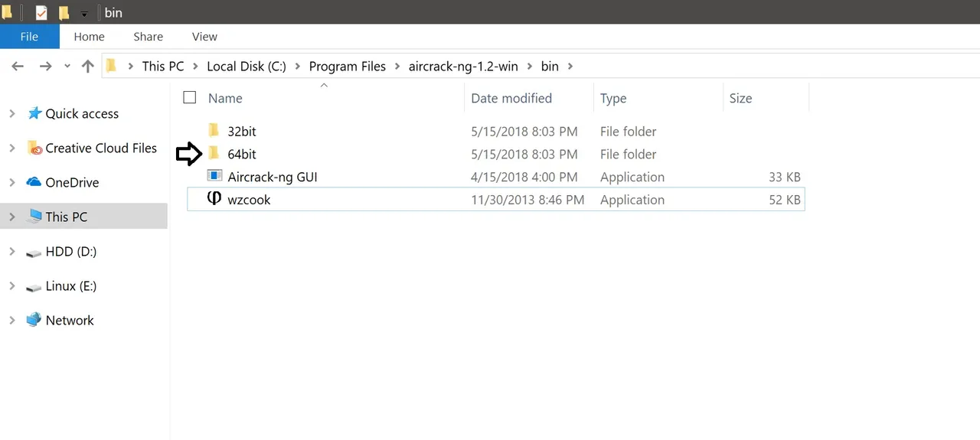Viewport: 980px width, 440px height.
Task: Click Local Disk (C:) in the breadcrumb
Action: pyautogui.click(x=247, y=67)
